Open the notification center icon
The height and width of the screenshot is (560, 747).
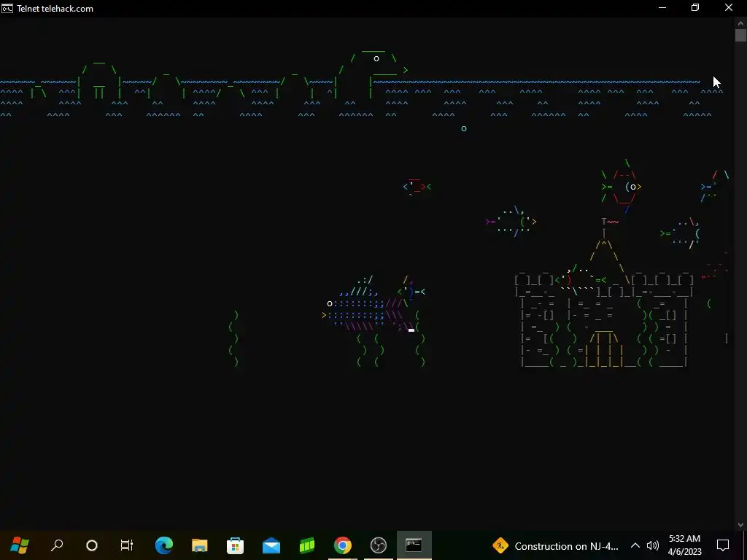click(x=723, y=545)
